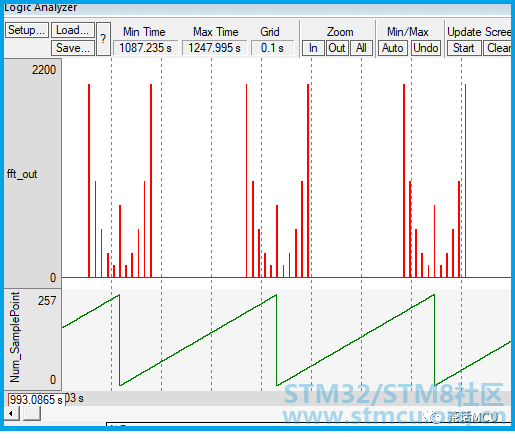Click the horizontal scrollbar thumb
515x439 pixels.
click(x=32, y=414)
